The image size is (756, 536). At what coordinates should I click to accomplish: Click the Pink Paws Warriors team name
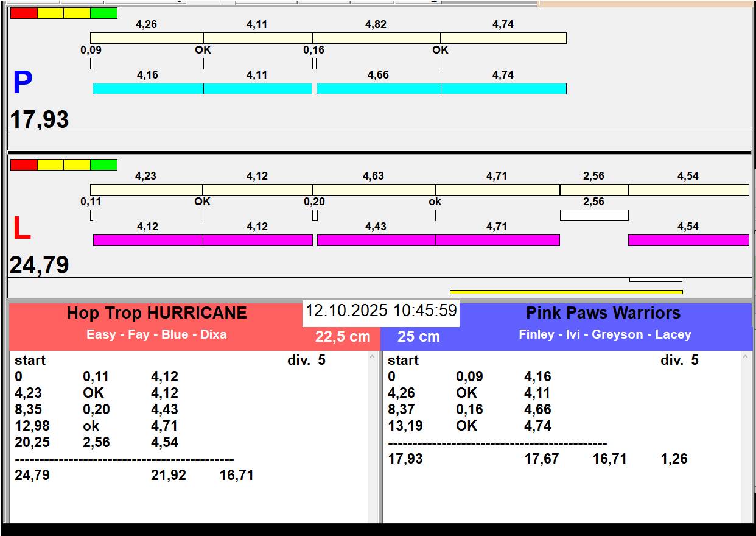pyautogui.click(x=603, y=313)
